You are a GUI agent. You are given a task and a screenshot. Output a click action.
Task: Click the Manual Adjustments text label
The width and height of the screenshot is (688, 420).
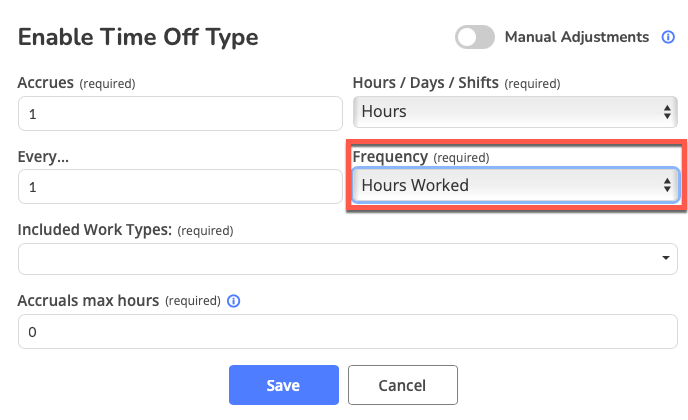pyautogui.click(x=577, y=37)
